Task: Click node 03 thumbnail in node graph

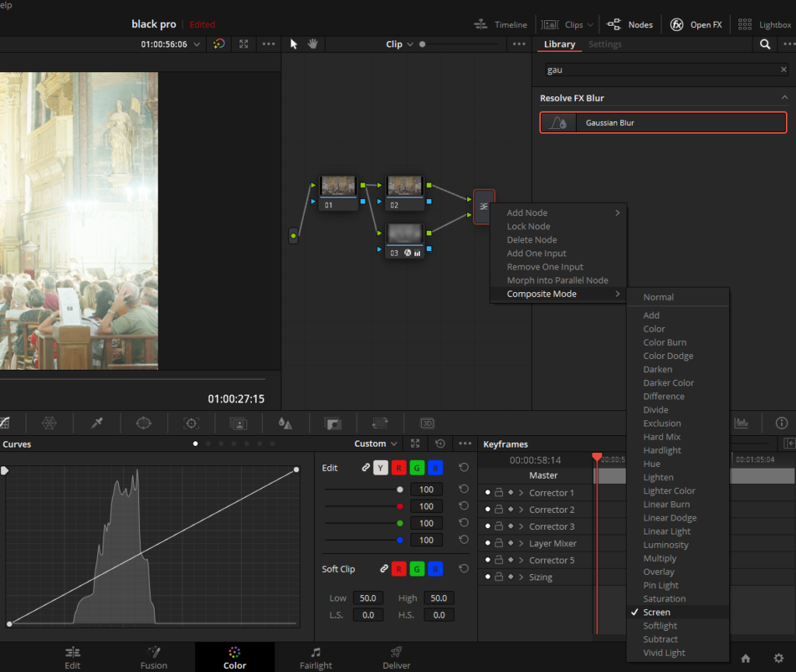Action: 404,234
